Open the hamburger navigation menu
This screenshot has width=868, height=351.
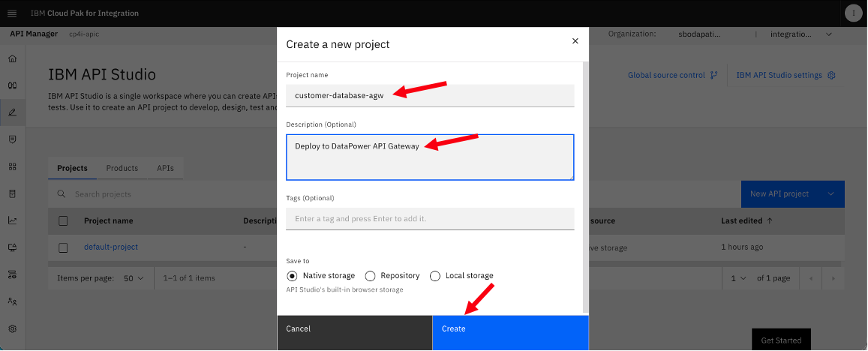click(x=12, y=13)
